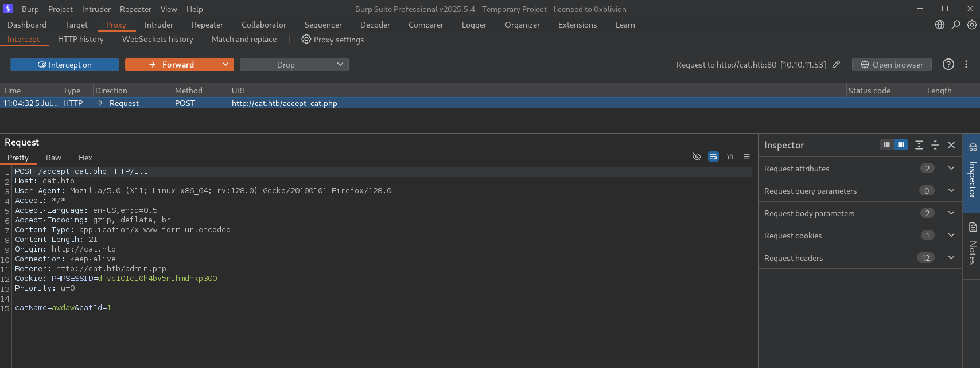This screenshot has height=368, width=980.
Task: Open the global settings gear icon
Action: (x=972, y=25)
